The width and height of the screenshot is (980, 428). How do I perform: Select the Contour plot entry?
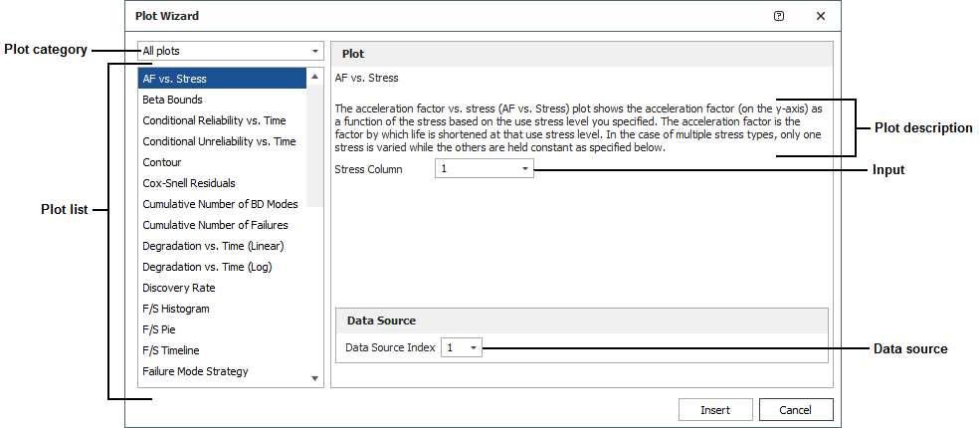pyautogui.click(x=161, y=162)
